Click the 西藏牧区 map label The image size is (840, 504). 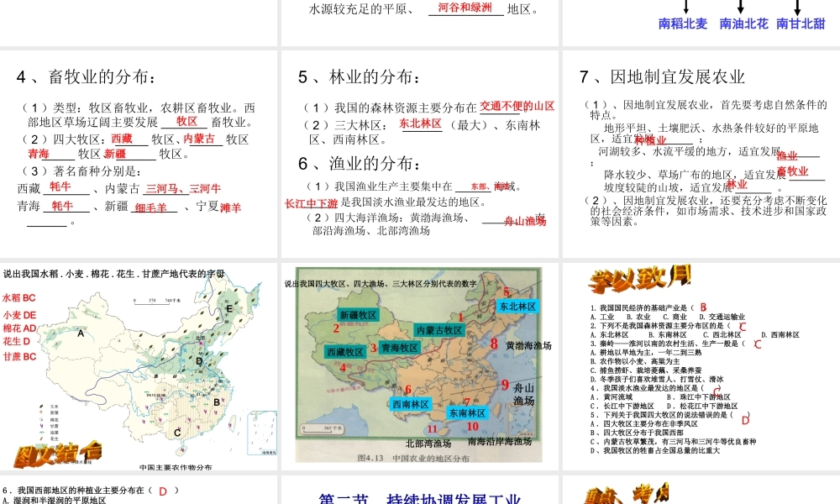(x=345, y=352)
